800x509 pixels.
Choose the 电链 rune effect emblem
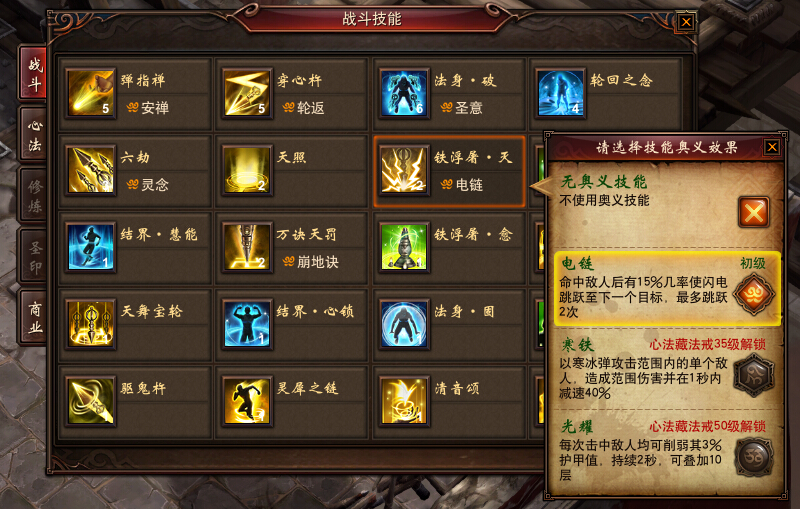coord(754,294)
